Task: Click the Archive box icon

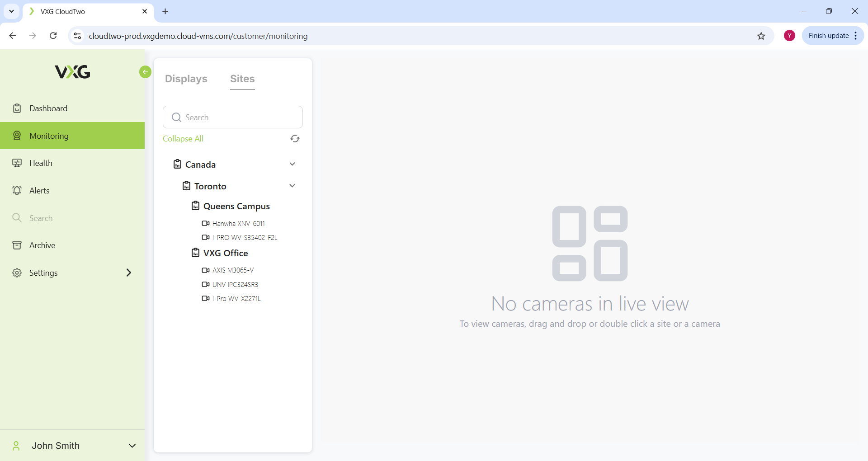Action: coord(17,245)
